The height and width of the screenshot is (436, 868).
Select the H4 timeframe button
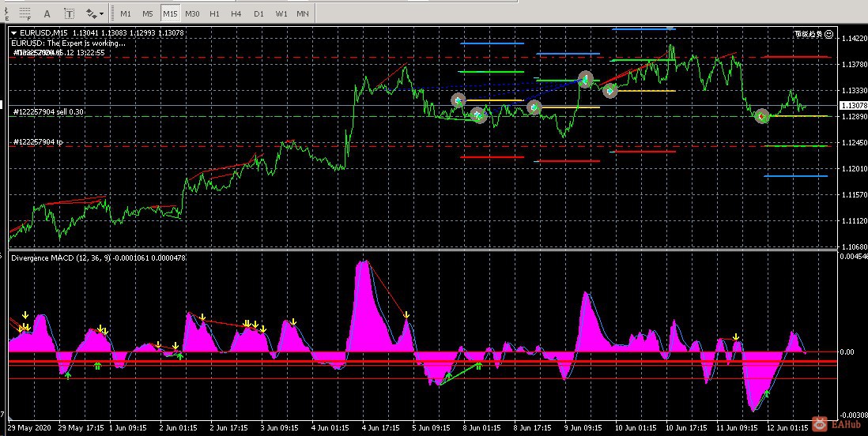coord(236,13)
